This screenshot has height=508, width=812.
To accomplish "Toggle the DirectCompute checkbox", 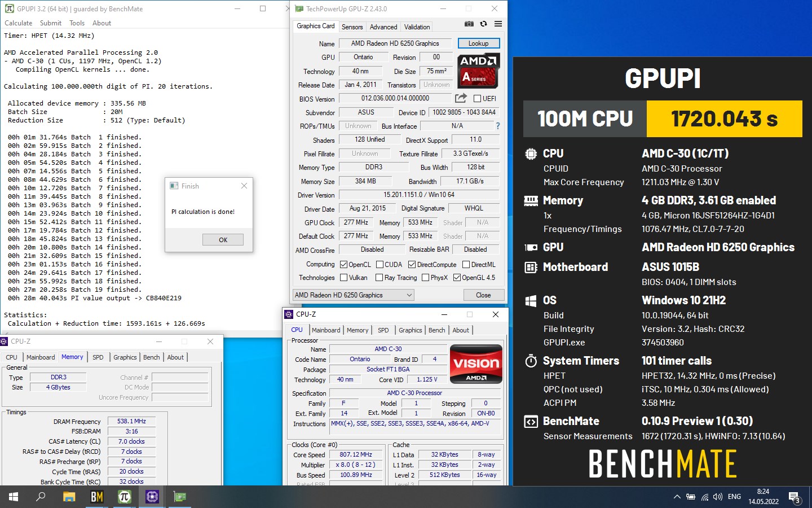I will click(x=412, y=265).
